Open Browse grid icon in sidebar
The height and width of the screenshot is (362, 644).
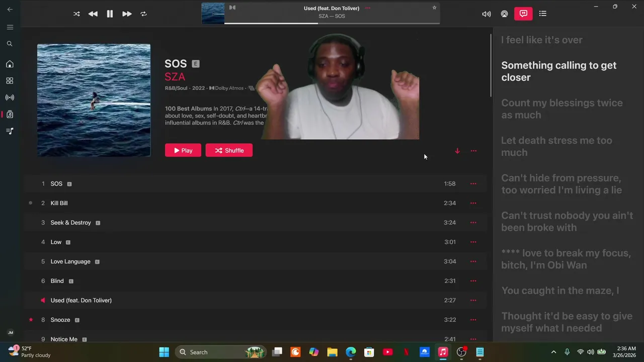(10, 80)
